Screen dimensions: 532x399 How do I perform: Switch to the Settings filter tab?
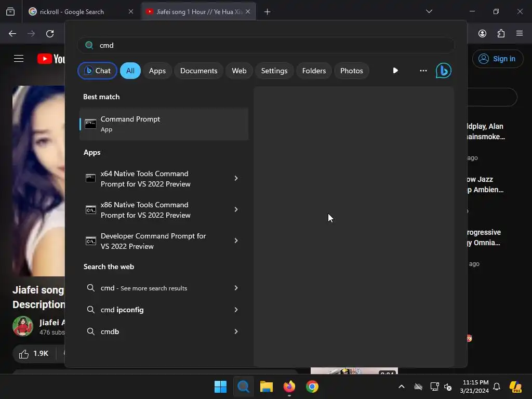(x=274, y=71)
